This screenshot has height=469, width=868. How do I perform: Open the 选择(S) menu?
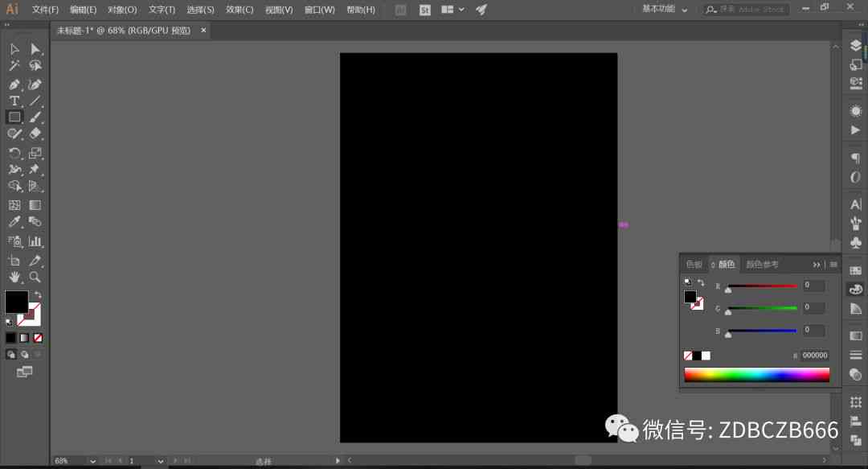(x=200, y=10)
